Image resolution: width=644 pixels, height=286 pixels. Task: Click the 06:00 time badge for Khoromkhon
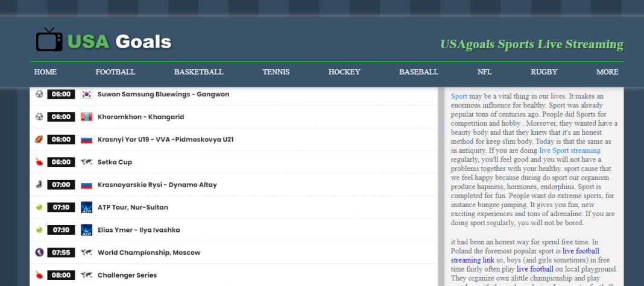coord(61,117)
